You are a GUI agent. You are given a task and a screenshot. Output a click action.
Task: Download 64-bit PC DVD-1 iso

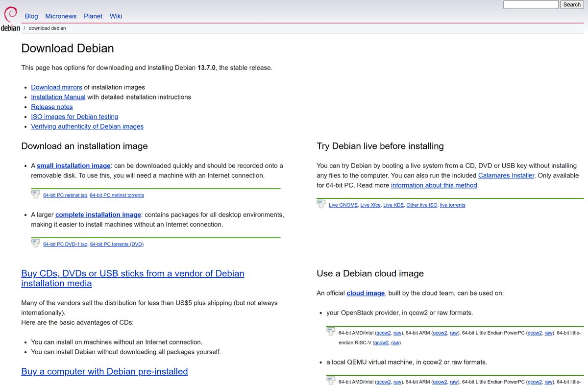point(65,244)
